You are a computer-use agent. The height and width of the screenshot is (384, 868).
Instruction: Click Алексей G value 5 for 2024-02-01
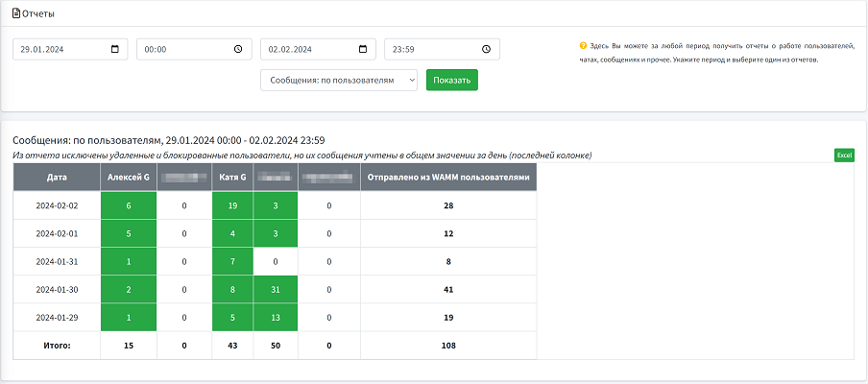129,233
